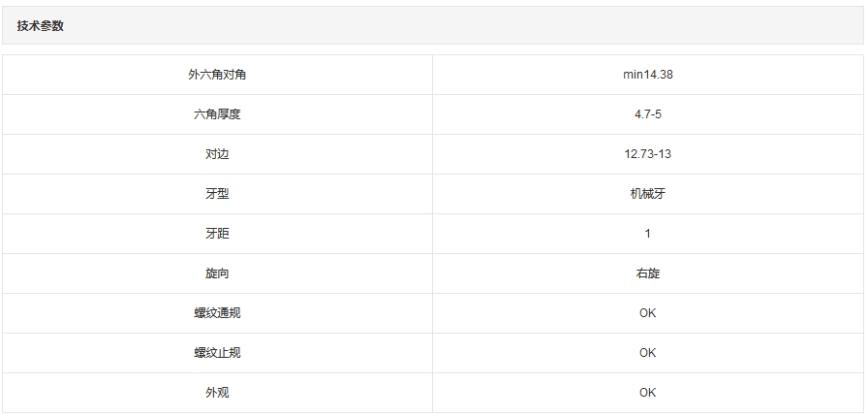
Task: Click the 旋向 label cell
Action: point(217,273)
